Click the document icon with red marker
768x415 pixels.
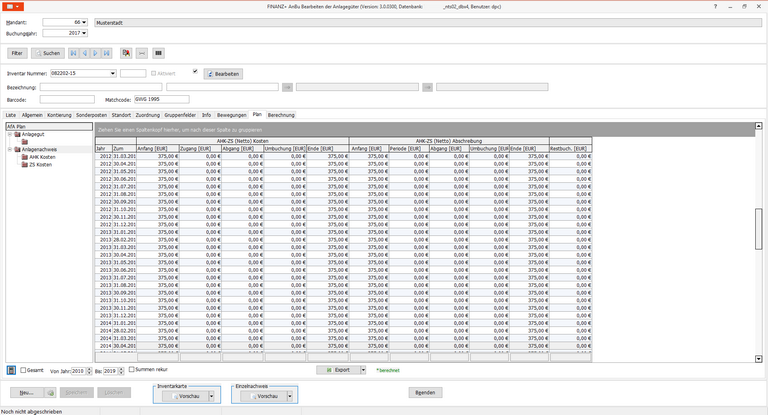126,53
